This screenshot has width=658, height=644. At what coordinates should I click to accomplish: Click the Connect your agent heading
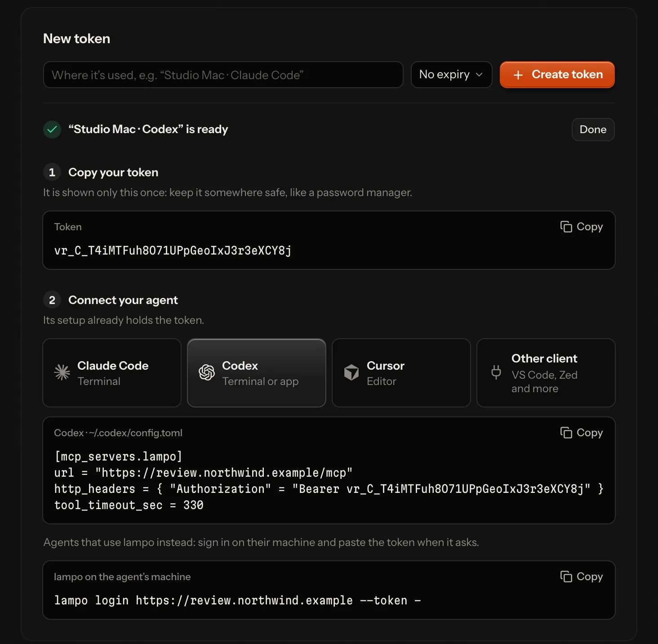[123, 300]
